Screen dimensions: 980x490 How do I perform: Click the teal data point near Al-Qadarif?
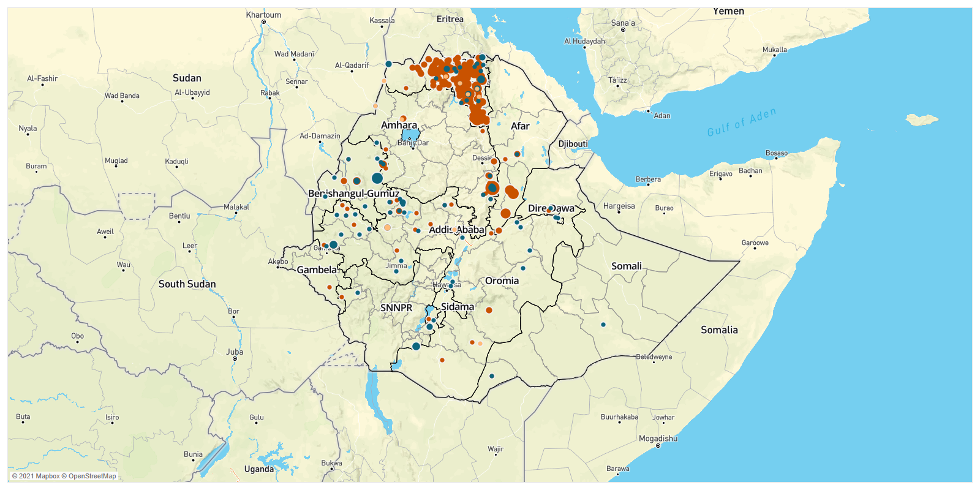tap(388, 64)
